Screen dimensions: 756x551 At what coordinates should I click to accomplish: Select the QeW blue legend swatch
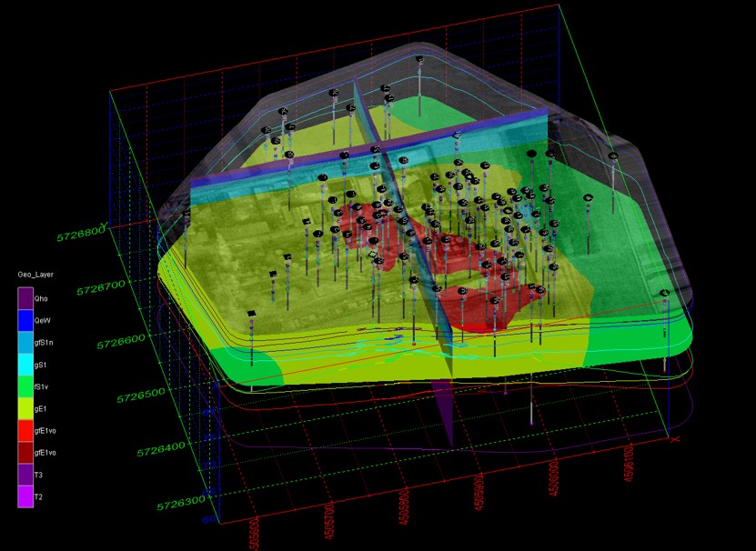pyautogui.click(x=25, y=320)
